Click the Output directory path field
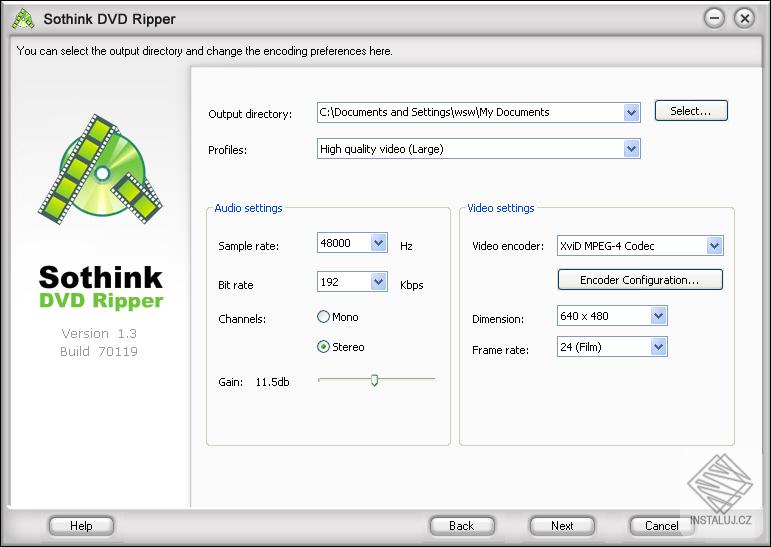771x547 pixels. (x=471, y=112)
